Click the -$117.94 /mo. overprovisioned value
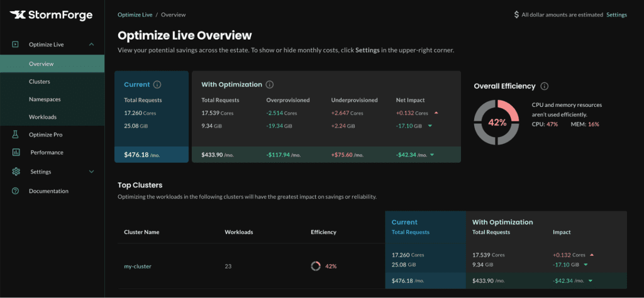The height and width of the screenshot is (298, 644). click(x=284, y=155)
